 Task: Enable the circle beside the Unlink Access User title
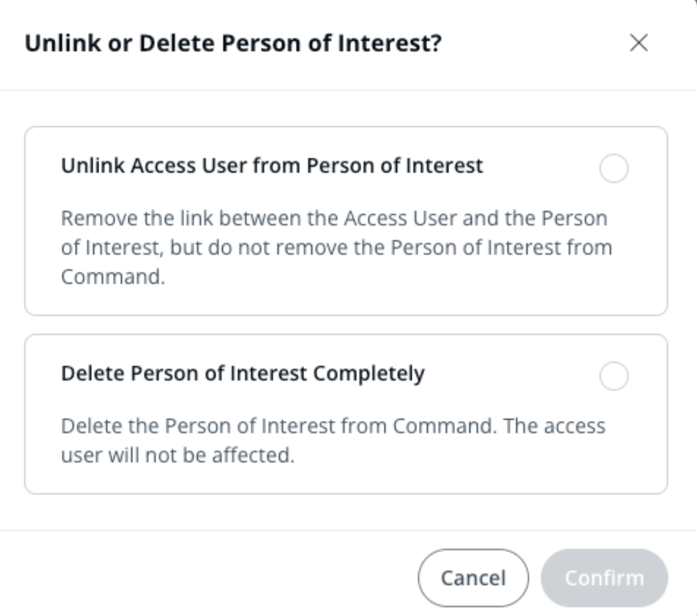tap(613, 169)
